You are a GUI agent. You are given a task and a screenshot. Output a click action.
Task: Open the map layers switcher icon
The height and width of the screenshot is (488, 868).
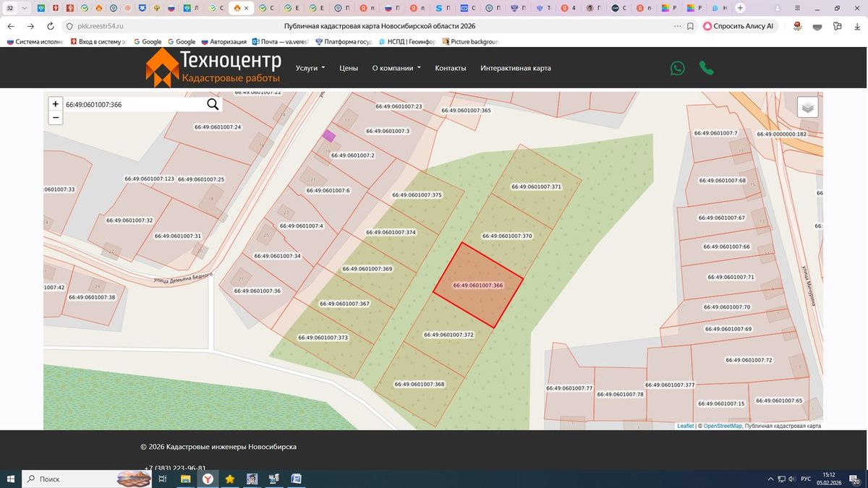[808, 108]
